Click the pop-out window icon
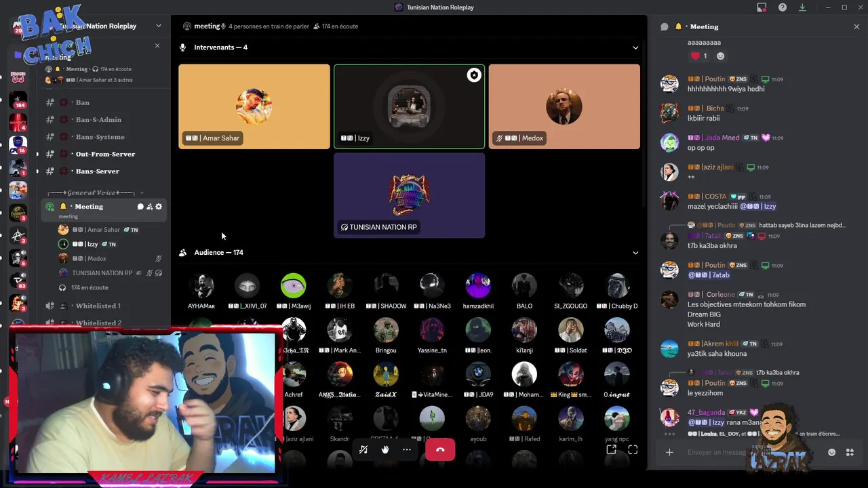Image resolution: width=868 pixels, height=488 pixels. pos(611,449)
